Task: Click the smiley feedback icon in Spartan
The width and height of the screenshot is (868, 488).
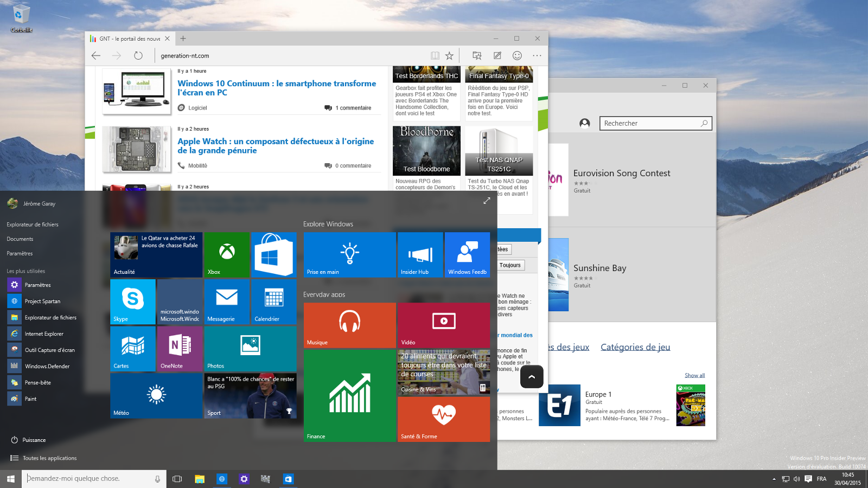Action: point(517,55)
